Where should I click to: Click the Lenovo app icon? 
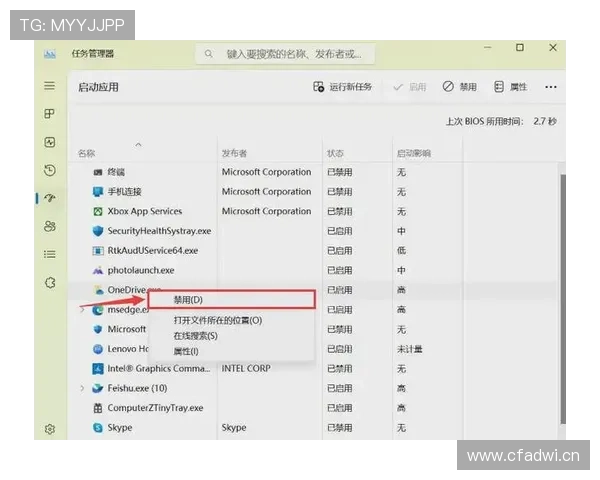pyautogui.click(x=98, y=349)
